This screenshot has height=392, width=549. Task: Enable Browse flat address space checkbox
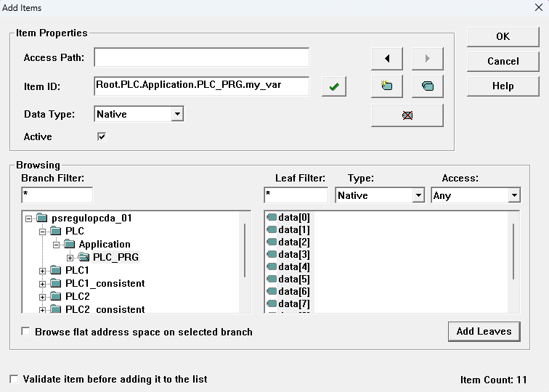tap(26, 332)
